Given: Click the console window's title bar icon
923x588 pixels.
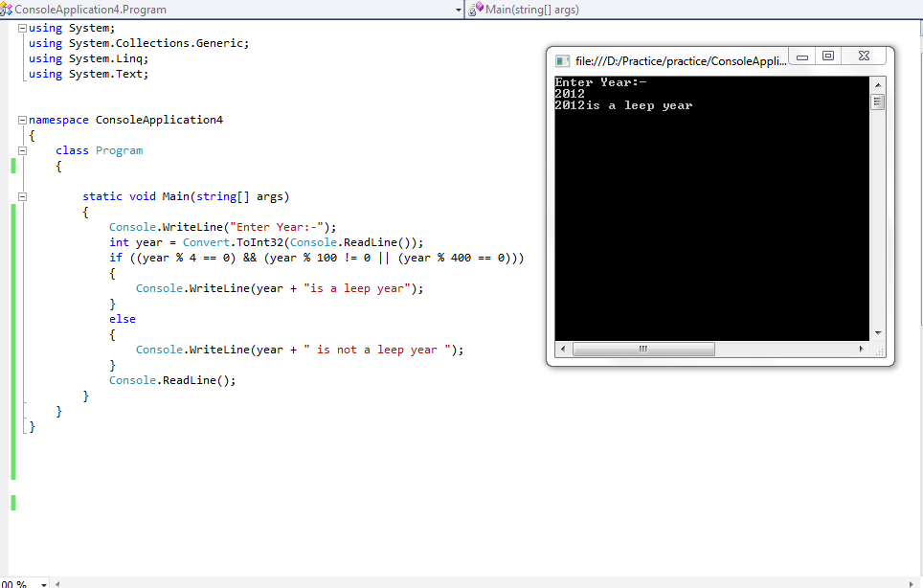Looking at the screenshot, I should [563, 61].
